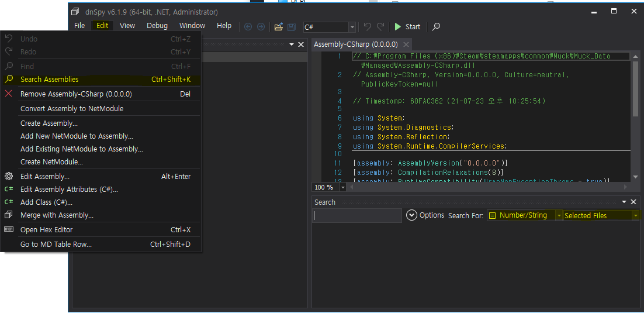This screenshot has width=644, height=313.
Task: Close the Assembly-CSharp (0.0.0.0) tab
Action: coord(406,44)
